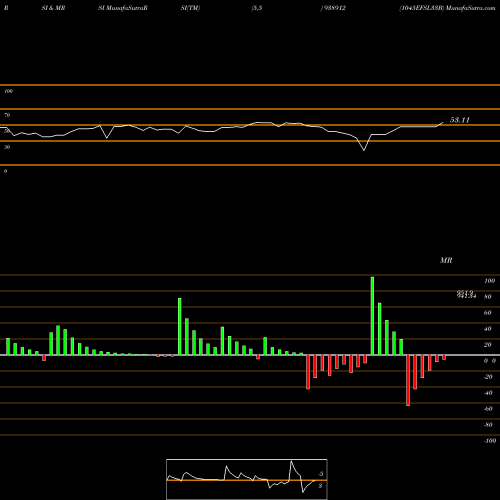
Task: Click the 100 axis label on the MR histogram
Action: tap(489, 281)
